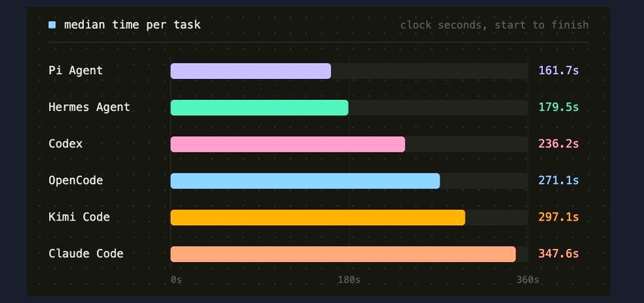This screenshot has height=303, width=644.
Task: Click the 179.5s value
Action: point(558,107)
